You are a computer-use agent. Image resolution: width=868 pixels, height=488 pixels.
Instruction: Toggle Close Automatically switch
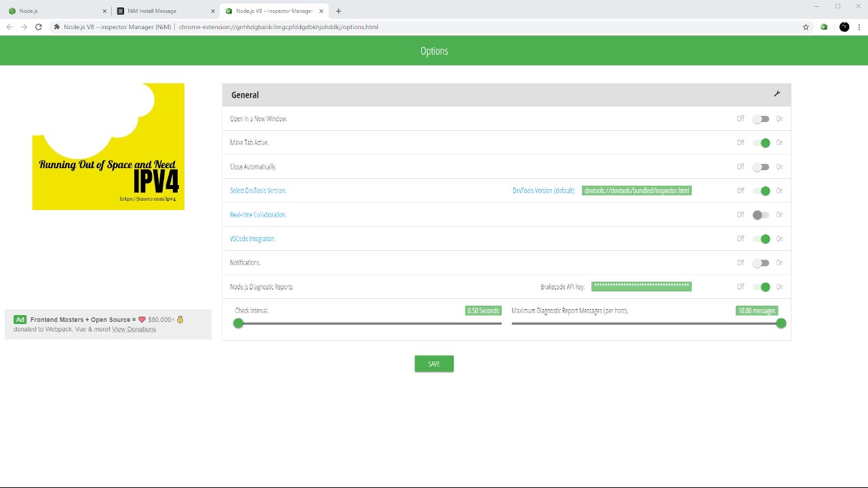[761, 167]
